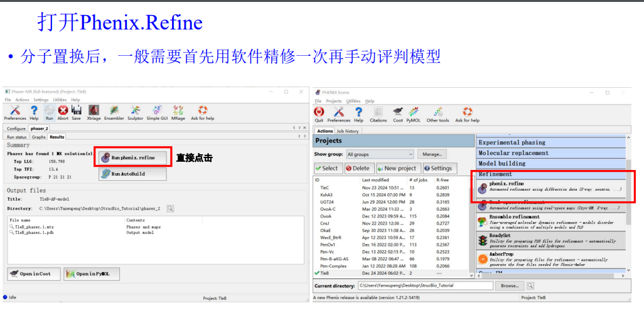Launch PyMOL from PHENIX home toolbar
Viewport: 644px width, 323px height.
[x=414, y=115]
